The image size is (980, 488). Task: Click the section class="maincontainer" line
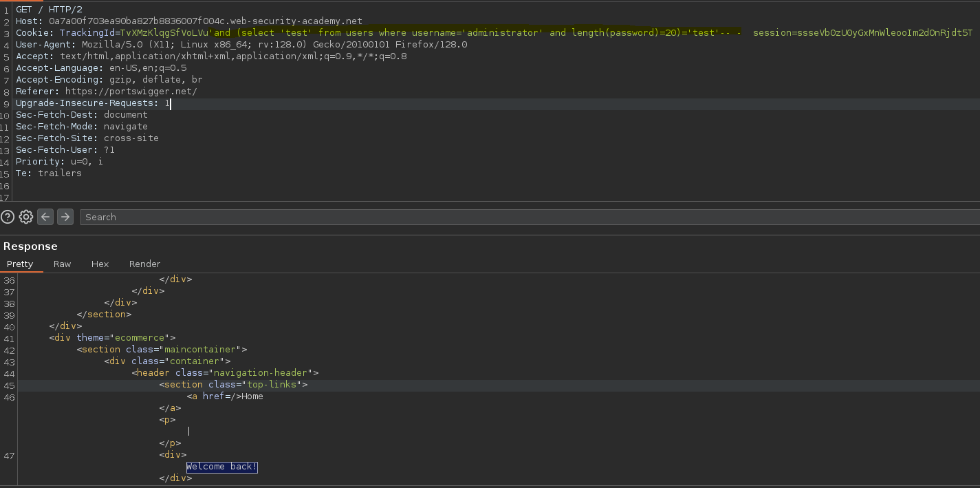pos(162,350)
